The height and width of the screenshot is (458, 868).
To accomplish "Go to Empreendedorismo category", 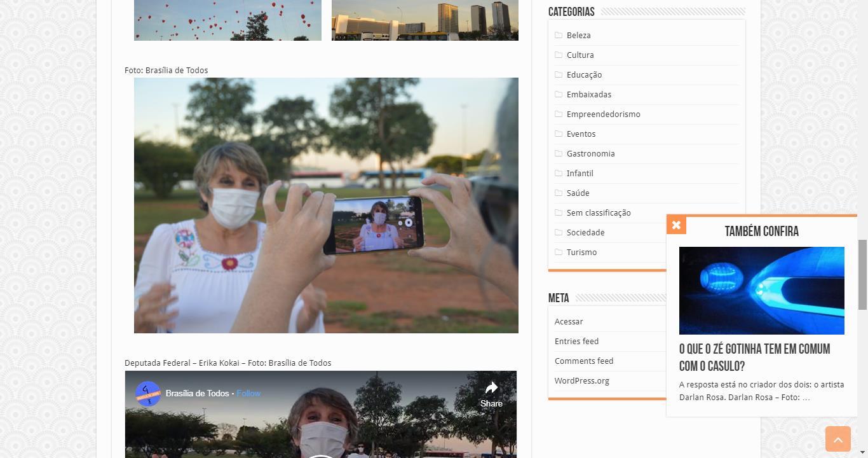I will (x=604, y=114).
